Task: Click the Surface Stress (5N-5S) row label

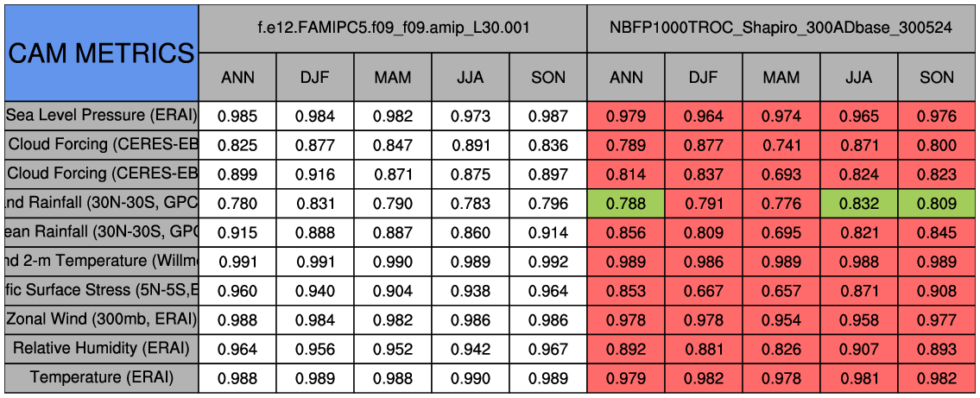Action: point(101,290)
